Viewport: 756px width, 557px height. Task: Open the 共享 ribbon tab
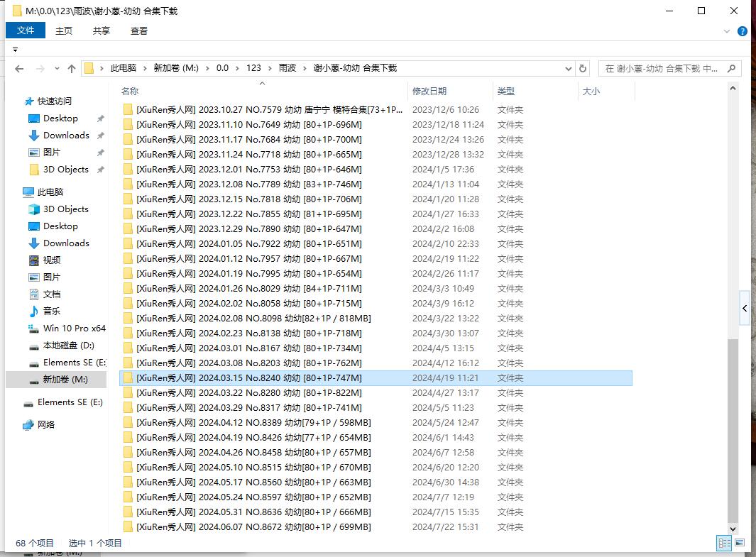(102, 31)
